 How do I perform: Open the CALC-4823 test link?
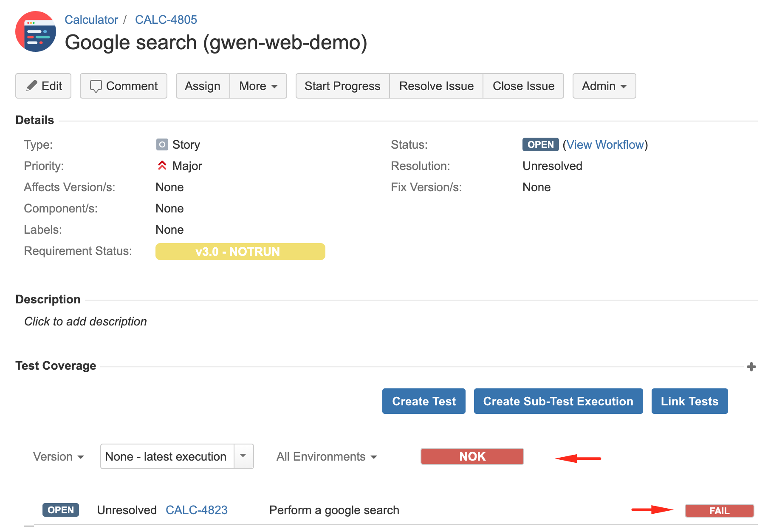197,510
